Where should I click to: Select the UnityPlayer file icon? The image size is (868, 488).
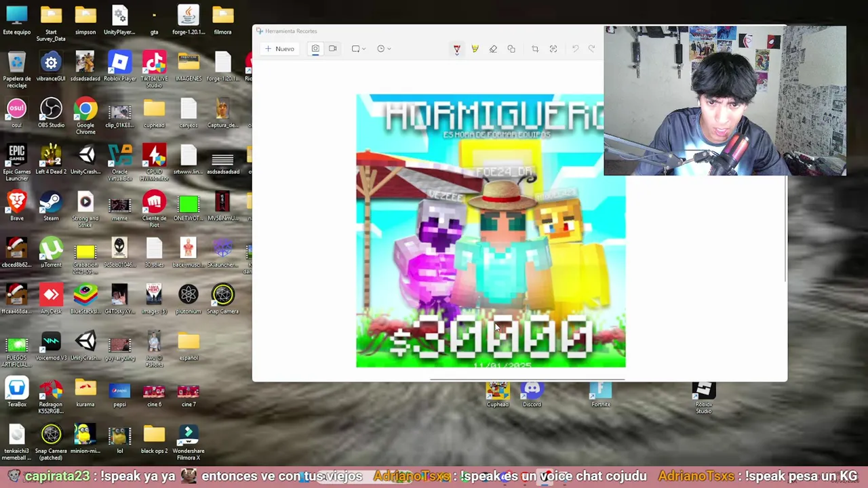119,20
